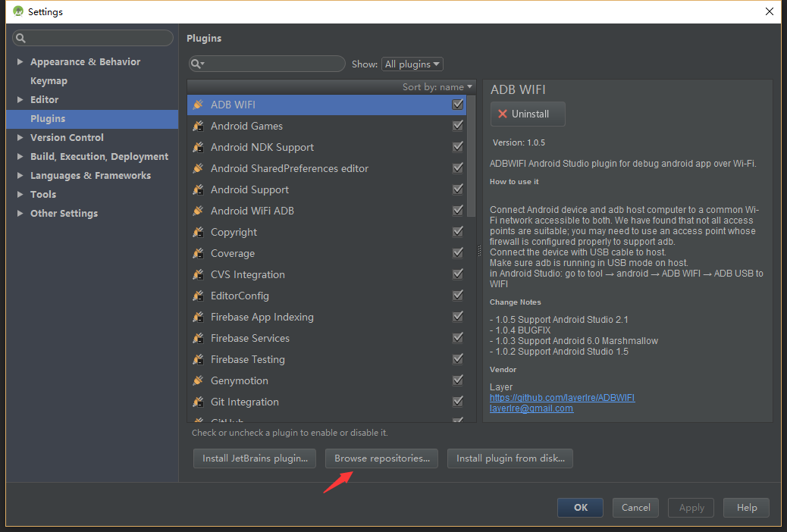
Task: Click the plugin icon beside Android Support
Action: point(198,189)
